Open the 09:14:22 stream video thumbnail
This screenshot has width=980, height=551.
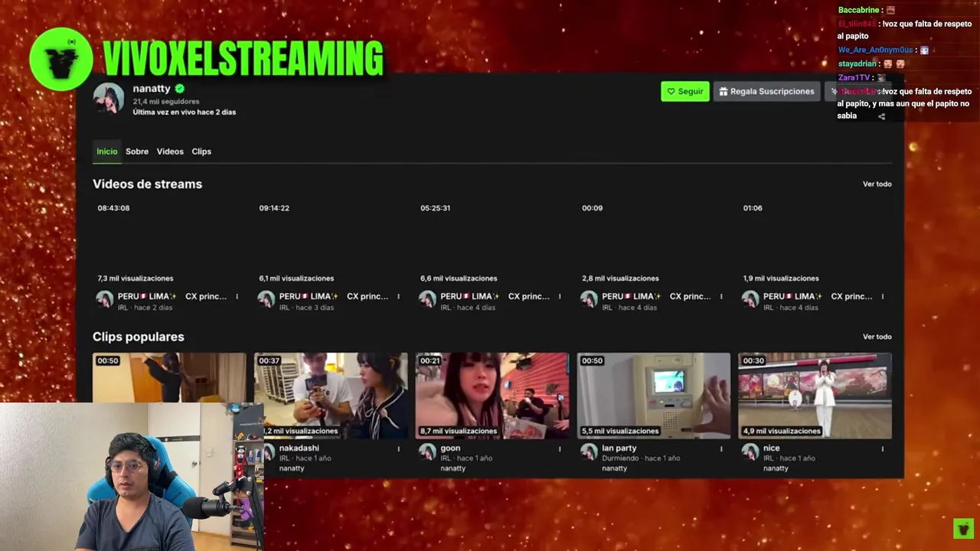(x=331, y=243)
